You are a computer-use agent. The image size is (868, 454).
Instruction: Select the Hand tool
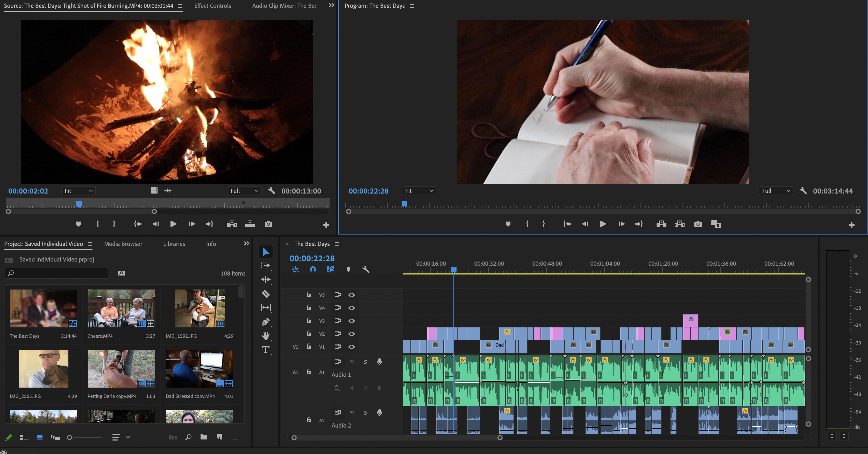[266, 336]
